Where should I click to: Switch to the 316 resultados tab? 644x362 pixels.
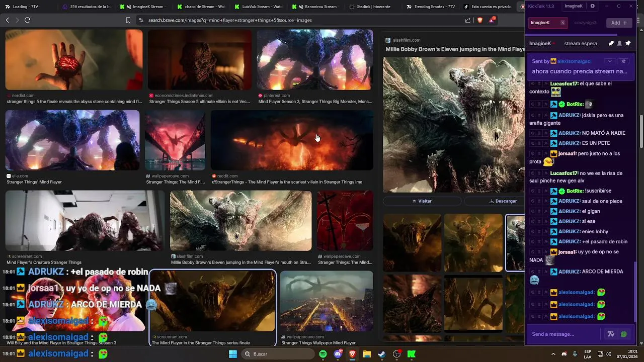(87, 7)
